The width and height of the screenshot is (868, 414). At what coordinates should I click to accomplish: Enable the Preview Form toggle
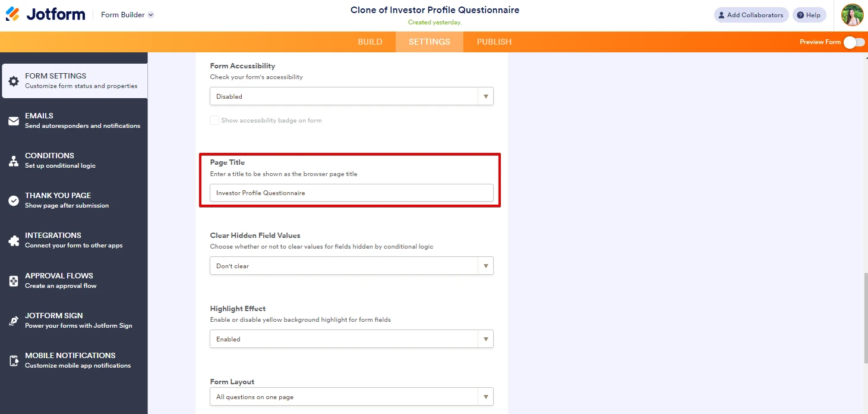coord(854,42)
